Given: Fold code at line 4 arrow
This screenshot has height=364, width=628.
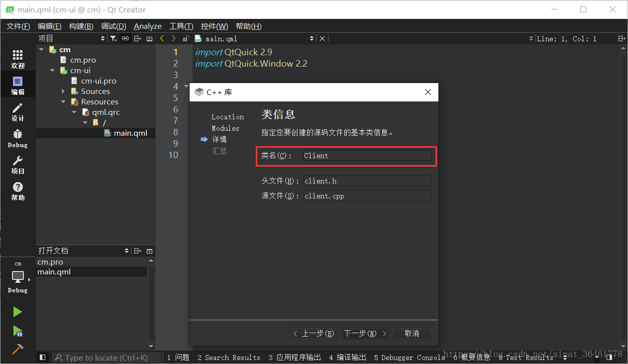Looking at the screenshot, I should point(186,86).
